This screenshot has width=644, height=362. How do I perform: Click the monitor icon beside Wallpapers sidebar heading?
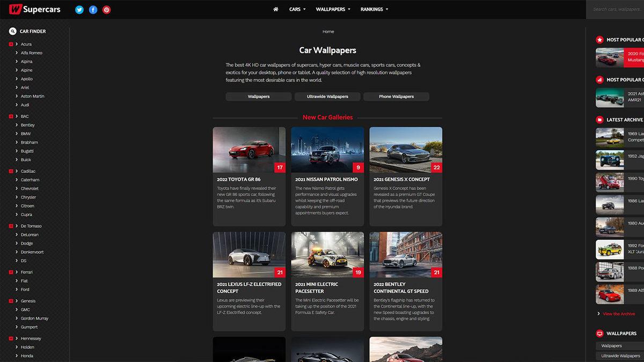point(599,333)
